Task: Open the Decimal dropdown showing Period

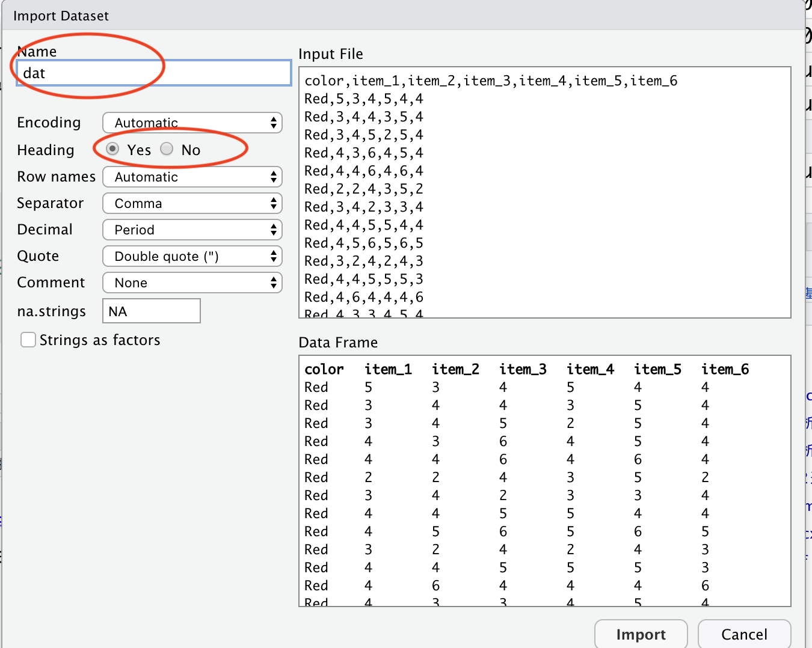Action: coord(192,230)
